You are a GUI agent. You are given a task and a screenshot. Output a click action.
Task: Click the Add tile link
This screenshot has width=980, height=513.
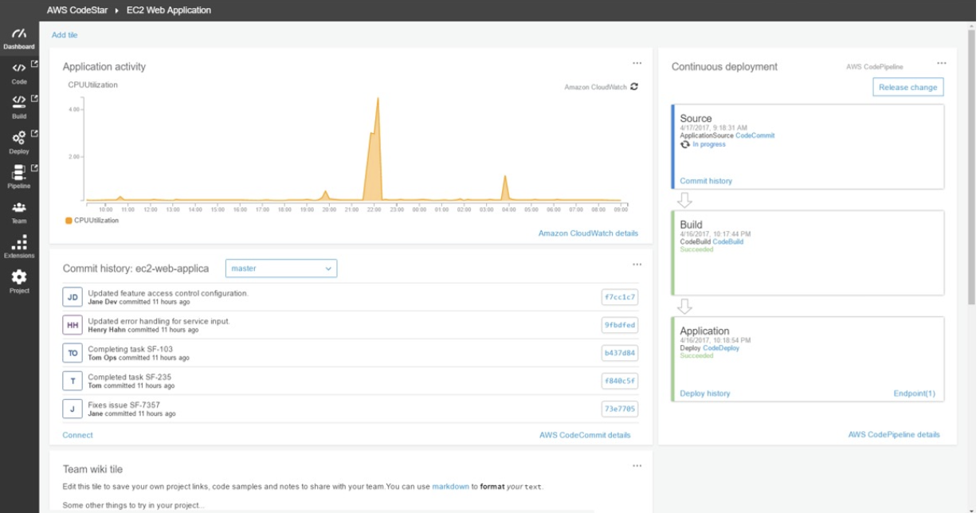(x=63, y=35)
